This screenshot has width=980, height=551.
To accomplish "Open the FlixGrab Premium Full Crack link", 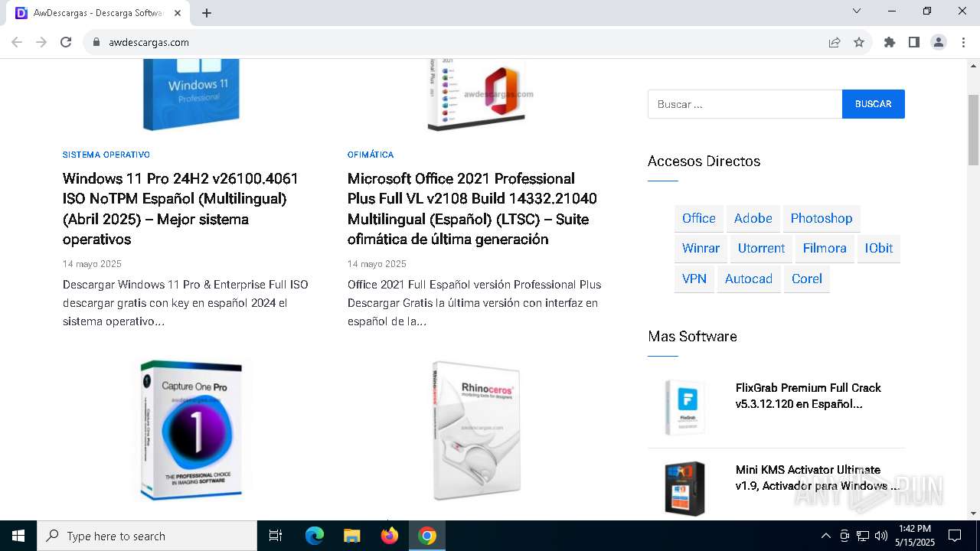I will (808, 396).
